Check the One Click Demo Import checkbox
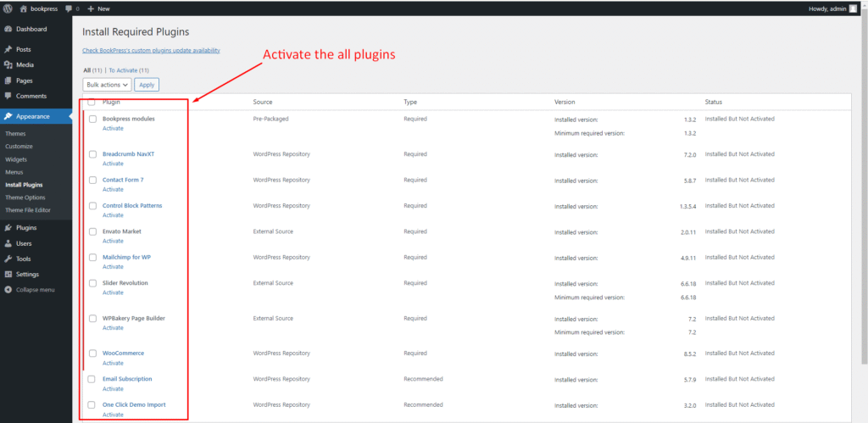The height and width of the screenshot is (423, 868). coord(92,404)
